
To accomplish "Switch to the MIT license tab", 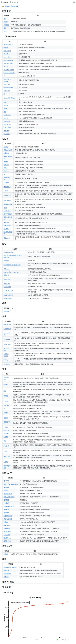I will click(14, 2).
